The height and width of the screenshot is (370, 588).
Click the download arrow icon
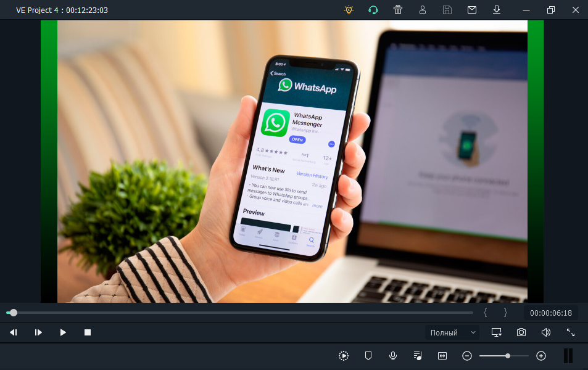point(497,10)
